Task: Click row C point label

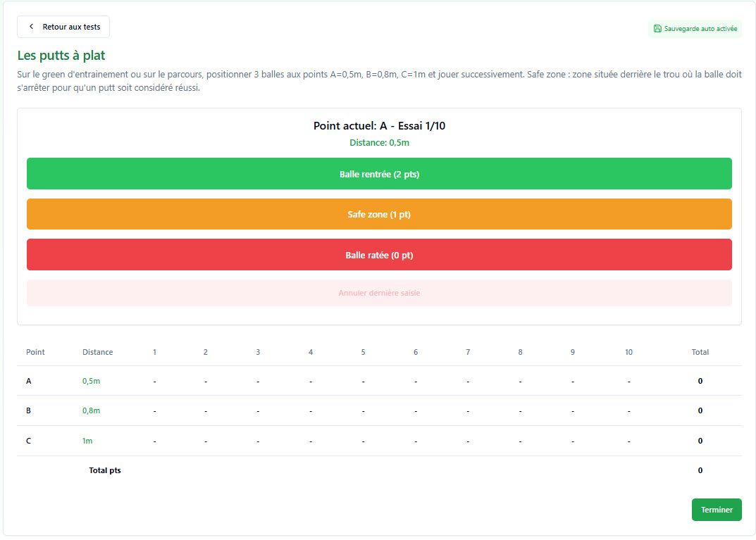Action: [x=28, y=441]
